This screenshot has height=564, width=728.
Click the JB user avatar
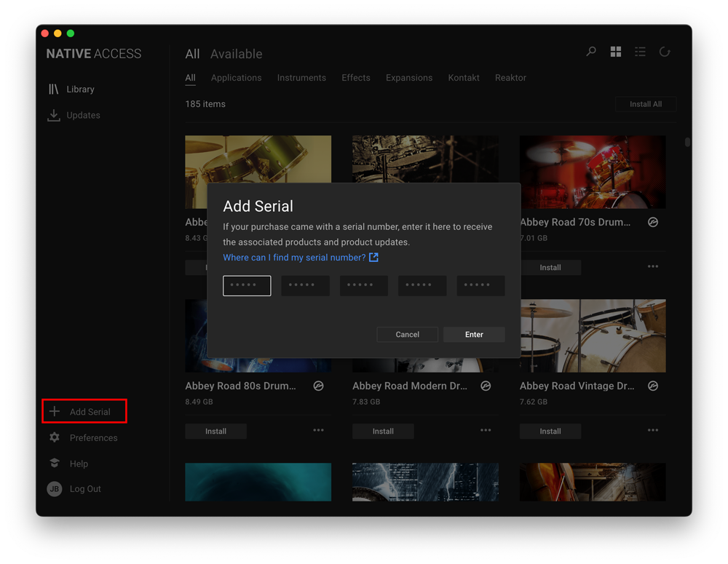[55, 489]
